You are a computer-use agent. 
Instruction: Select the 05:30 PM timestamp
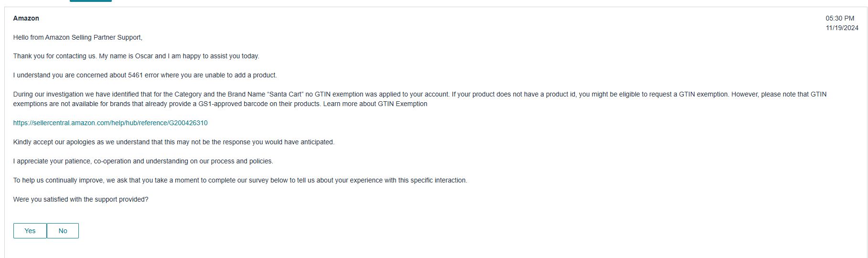(x=840, y=18)
